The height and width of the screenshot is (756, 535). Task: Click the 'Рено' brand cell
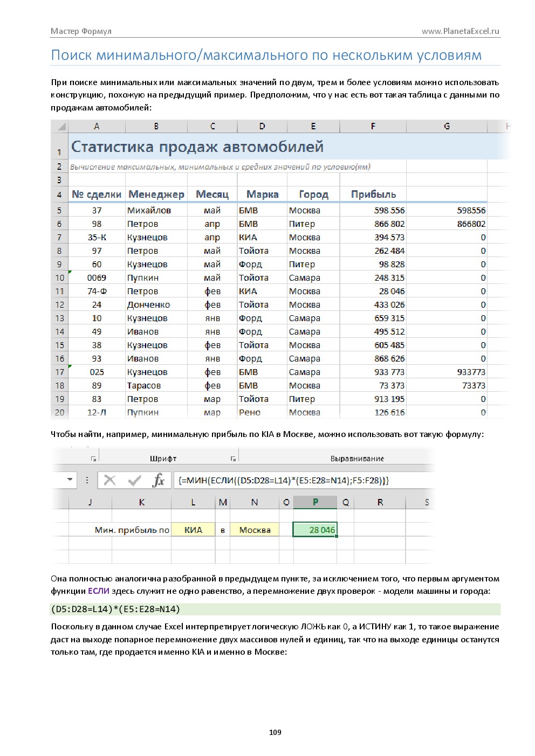pyautogui.click(x=262, y=412)
